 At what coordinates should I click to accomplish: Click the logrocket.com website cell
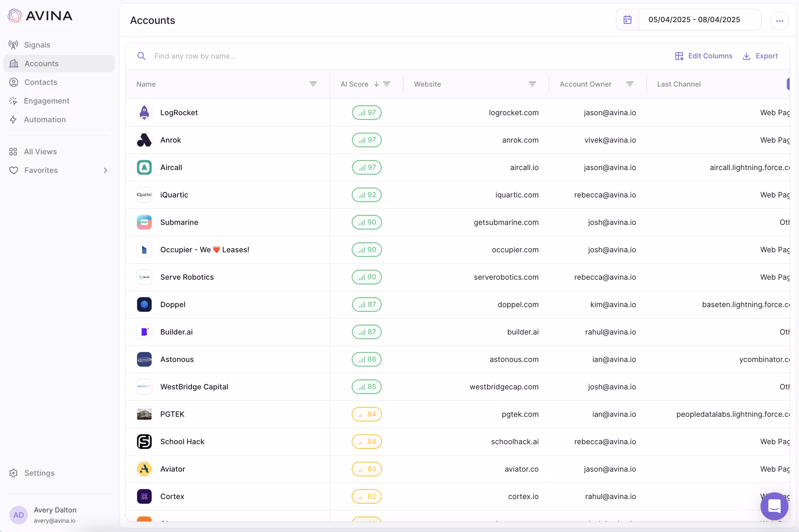click(514, 113)
